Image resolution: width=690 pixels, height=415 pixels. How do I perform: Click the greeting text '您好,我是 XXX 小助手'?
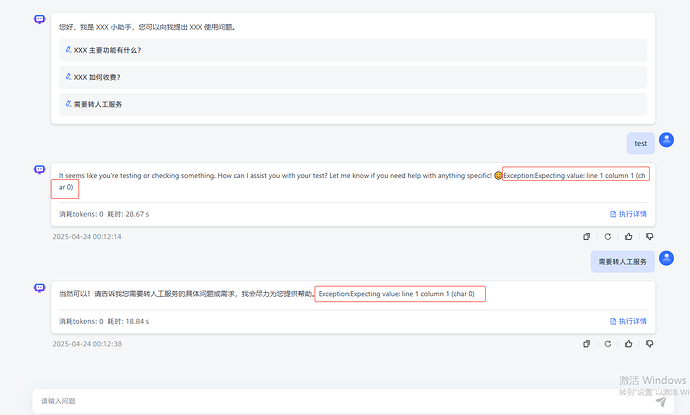147,27
